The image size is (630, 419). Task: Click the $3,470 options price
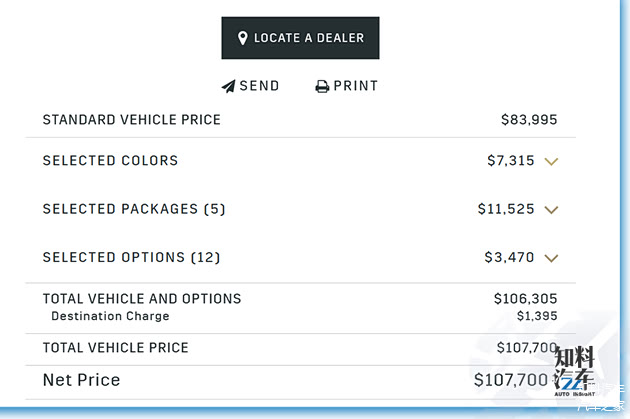tap(509, 257)
